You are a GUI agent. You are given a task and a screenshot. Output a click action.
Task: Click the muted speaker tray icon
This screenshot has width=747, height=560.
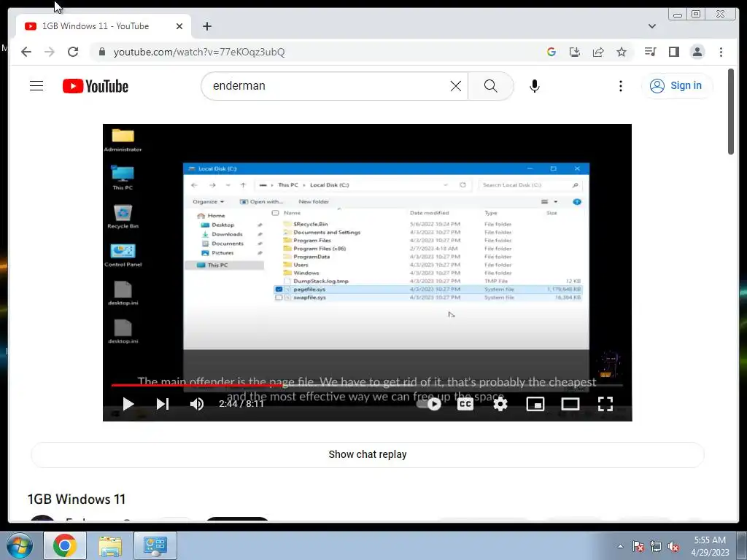tap(673, 546)
